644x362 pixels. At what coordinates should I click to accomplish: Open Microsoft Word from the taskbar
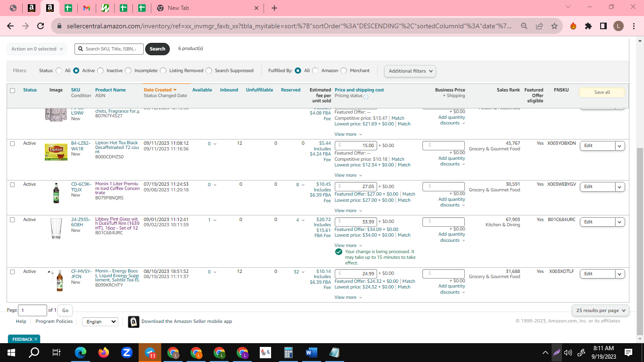[312, 353]
